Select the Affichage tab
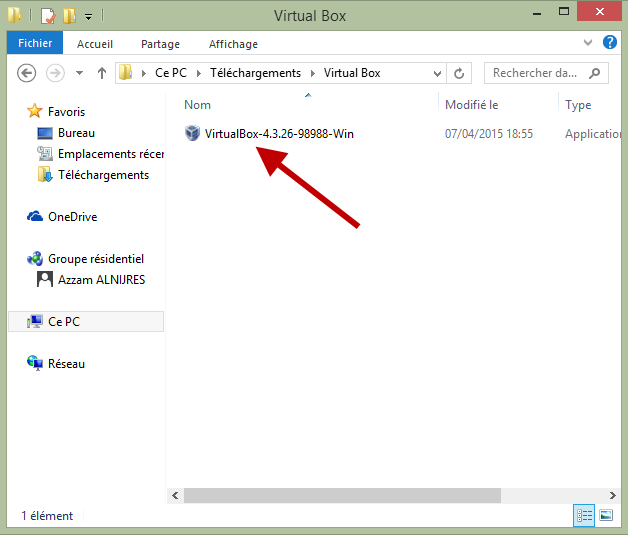 coord(233,44)
